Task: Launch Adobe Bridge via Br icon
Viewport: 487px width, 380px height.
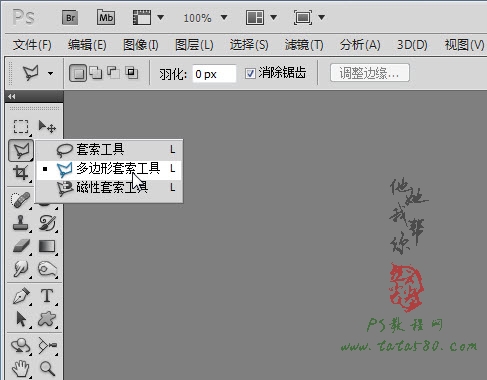Action: (70, 17)
